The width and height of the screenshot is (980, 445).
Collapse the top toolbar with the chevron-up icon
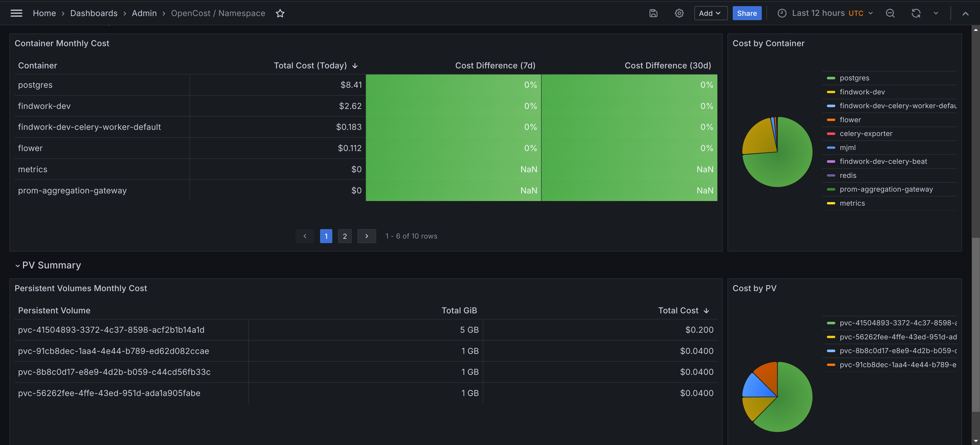[965, 13]
